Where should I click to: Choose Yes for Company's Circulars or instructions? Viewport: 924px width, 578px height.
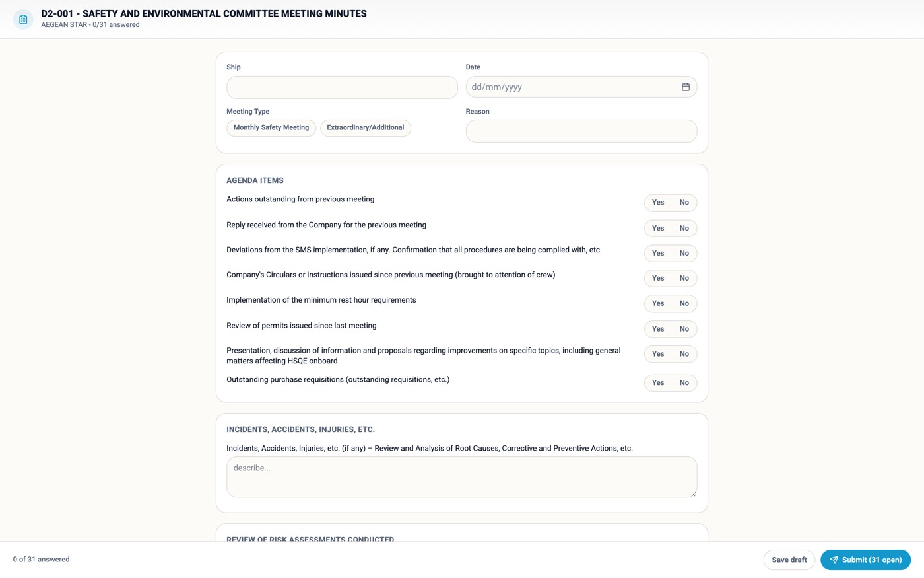(658, 278)
